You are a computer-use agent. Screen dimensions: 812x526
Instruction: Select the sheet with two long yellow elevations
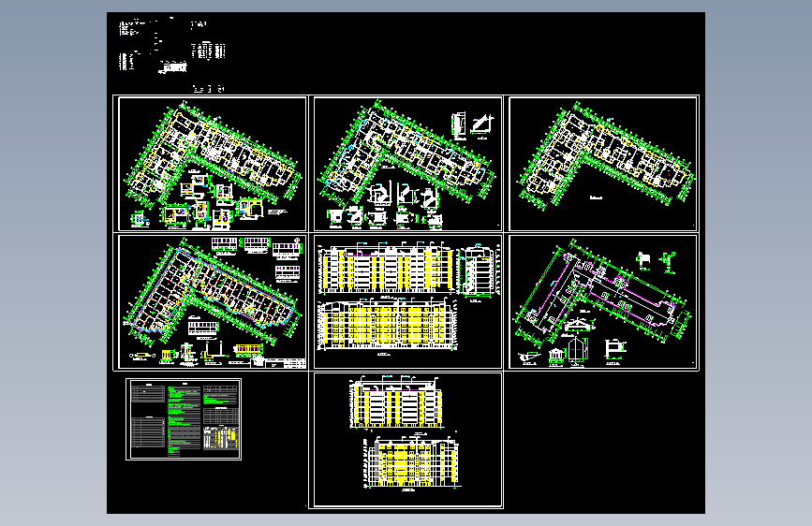[x=407, y=301]
